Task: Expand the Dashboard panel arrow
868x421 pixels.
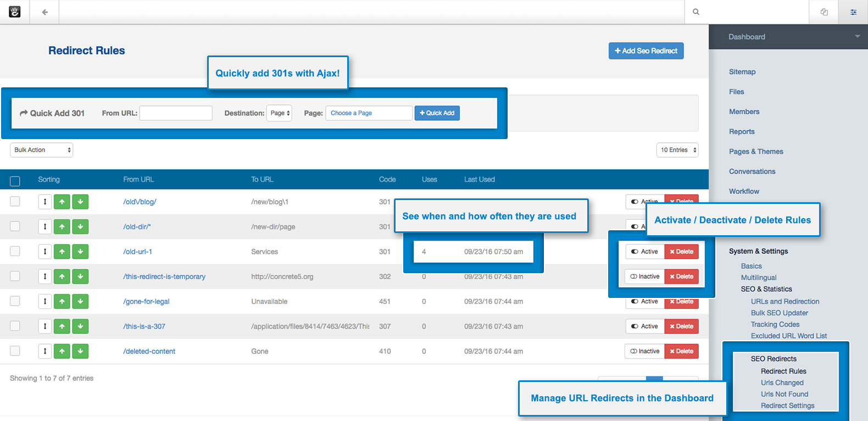Action: click(x=857, y=36)
